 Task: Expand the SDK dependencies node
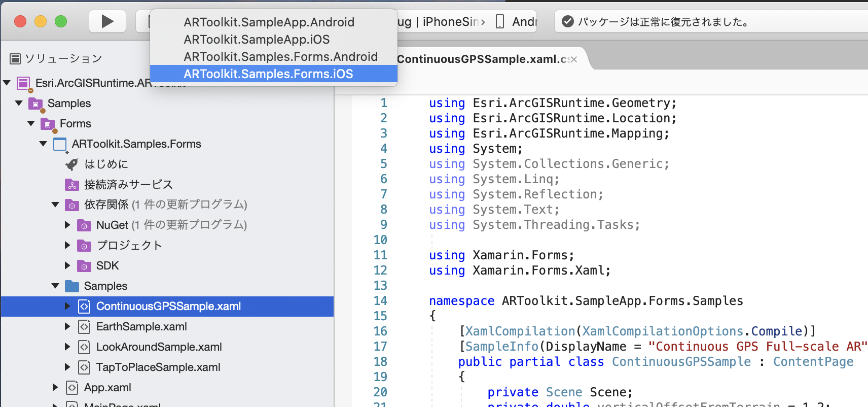pos(67,265)
